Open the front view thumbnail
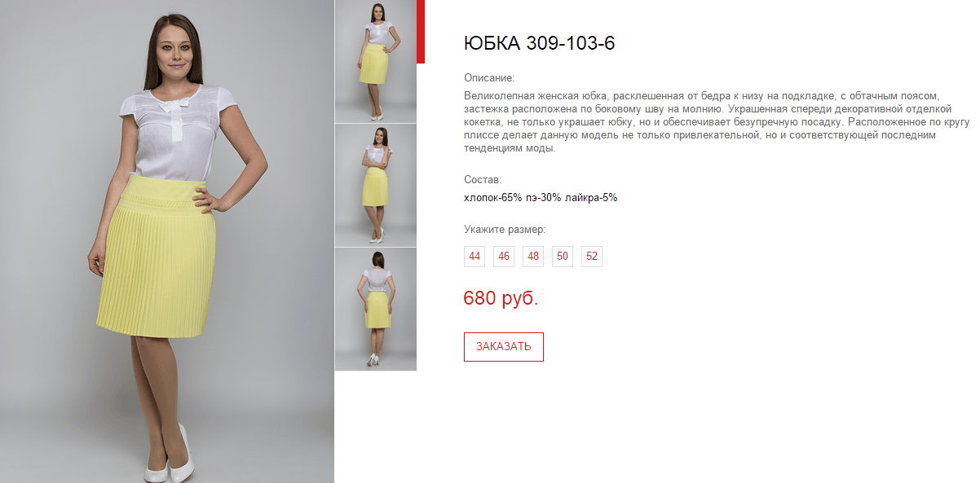 coord(376,61)
